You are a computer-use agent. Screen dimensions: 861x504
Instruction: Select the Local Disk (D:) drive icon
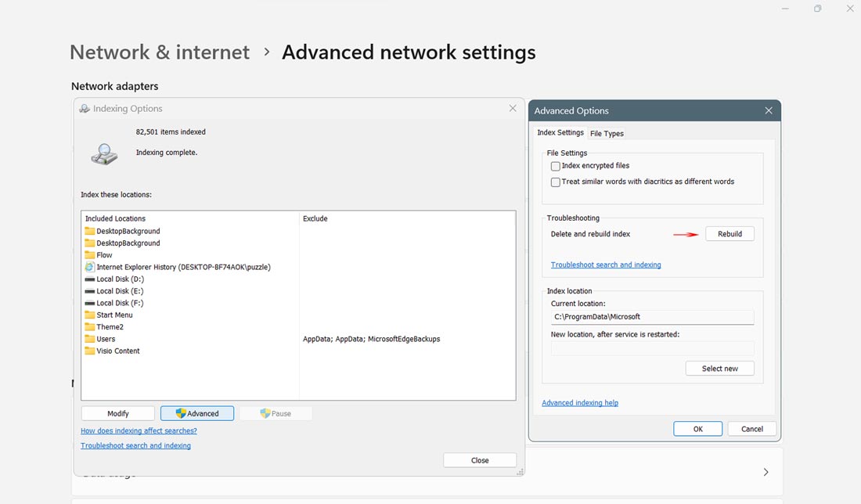[90, 279]
